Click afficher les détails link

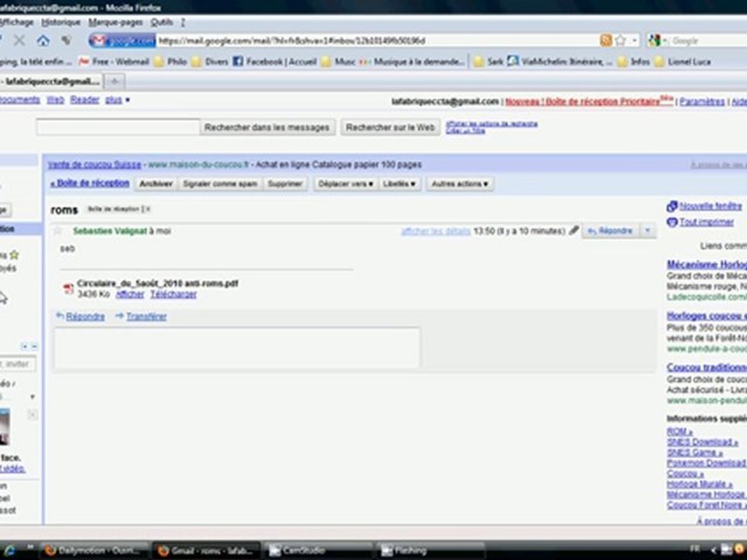[436, 231]
